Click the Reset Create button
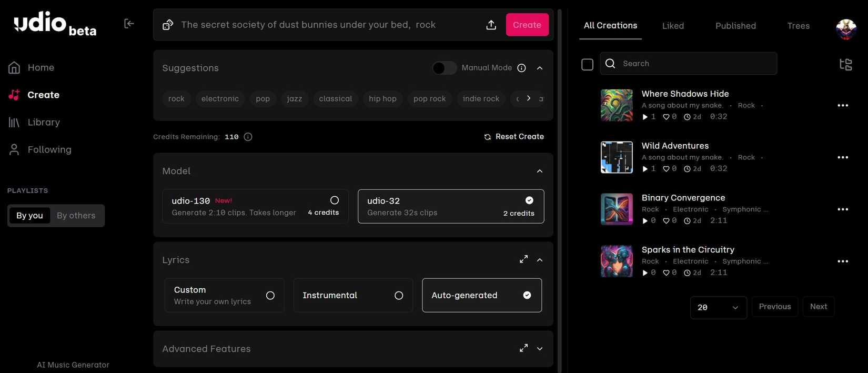Viewport: 868px width, 373px height. coord(514,136)
